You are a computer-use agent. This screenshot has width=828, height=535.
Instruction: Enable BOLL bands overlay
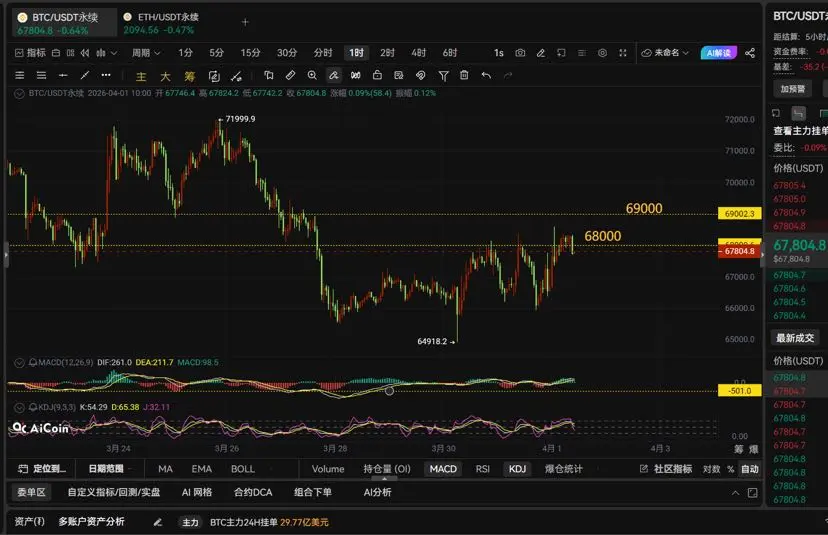point(243,469)
